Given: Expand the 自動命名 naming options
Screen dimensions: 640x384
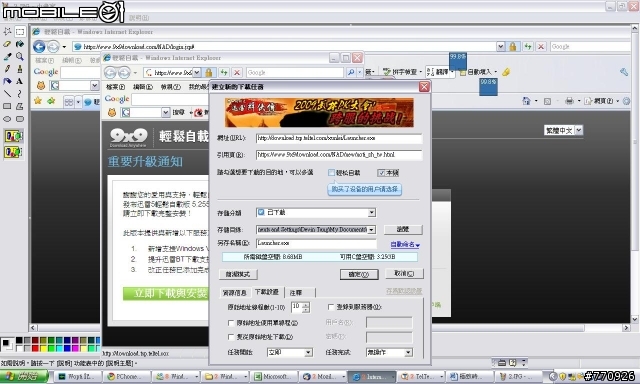Looking at the screenshot, I should coord(405,244).
